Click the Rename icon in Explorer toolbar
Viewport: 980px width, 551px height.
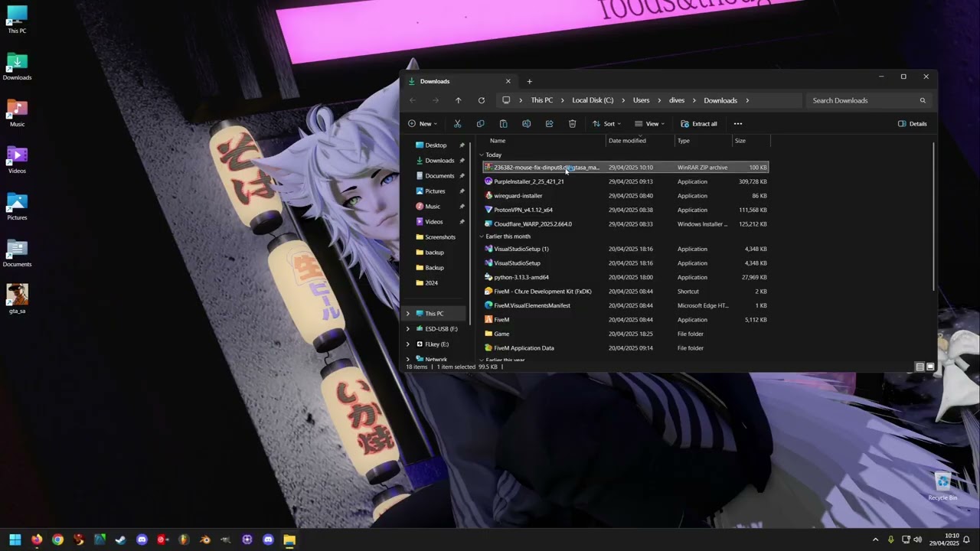coord(526,123)
